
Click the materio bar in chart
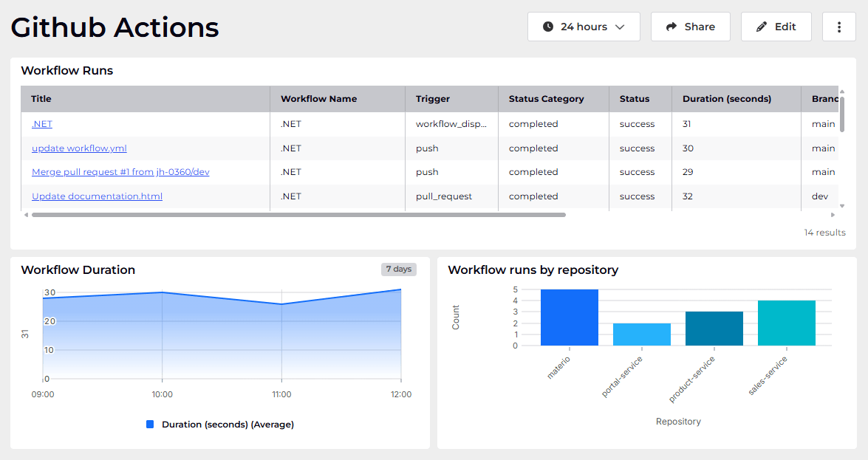coord(569,317)
